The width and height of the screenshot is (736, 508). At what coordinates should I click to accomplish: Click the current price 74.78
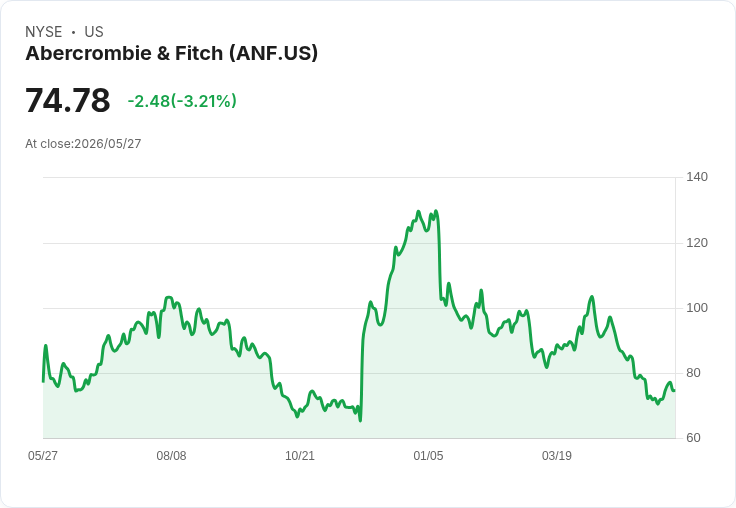tap(68, 100)
